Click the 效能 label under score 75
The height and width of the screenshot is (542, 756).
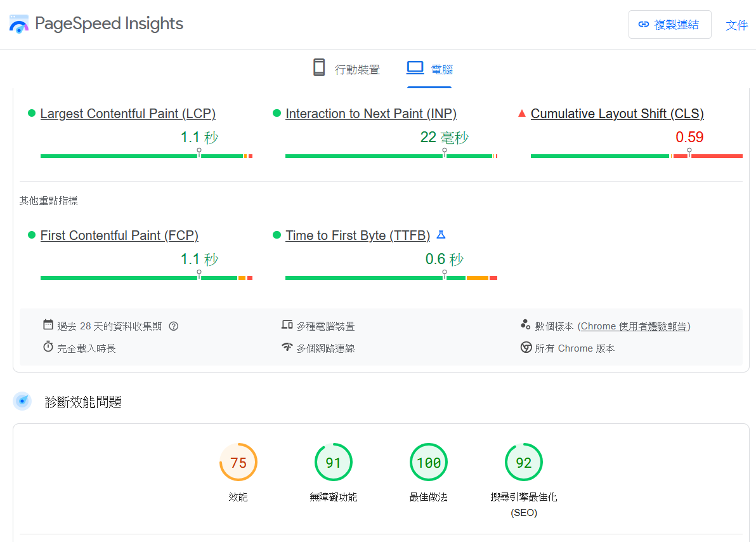(x=238, y=497)
